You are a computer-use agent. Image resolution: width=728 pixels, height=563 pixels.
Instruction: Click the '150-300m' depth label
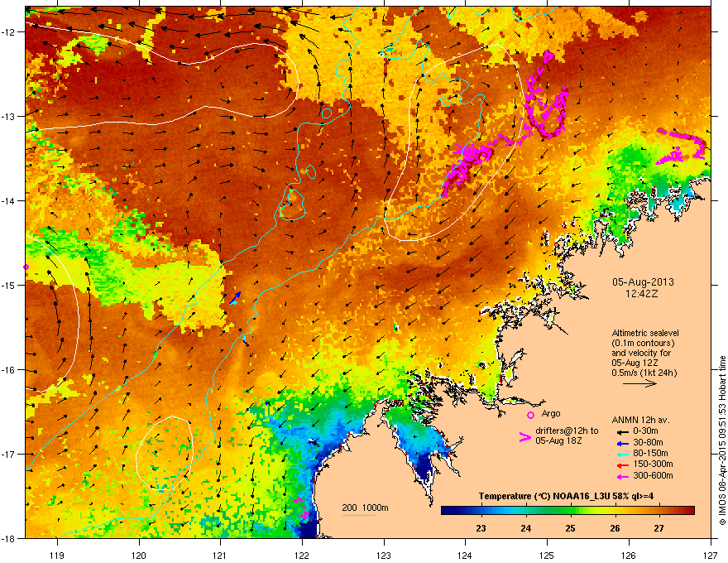pyautogui.click(x=653, y=464)
